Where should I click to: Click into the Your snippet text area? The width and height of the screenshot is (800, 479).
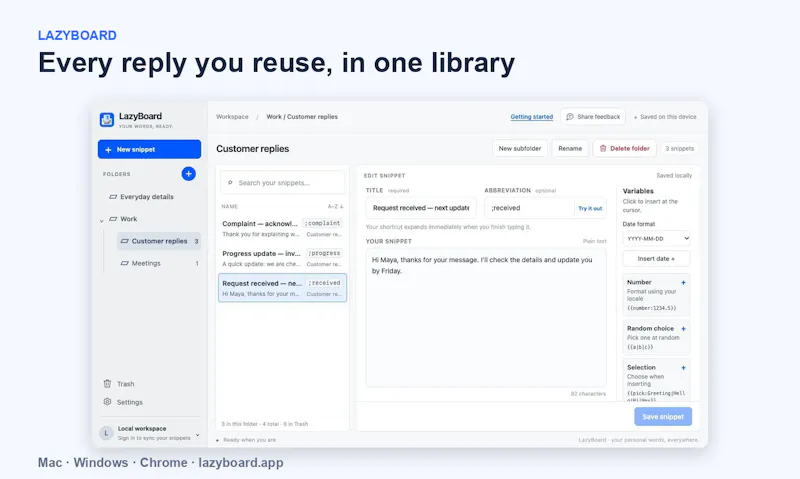pos(486,318)
